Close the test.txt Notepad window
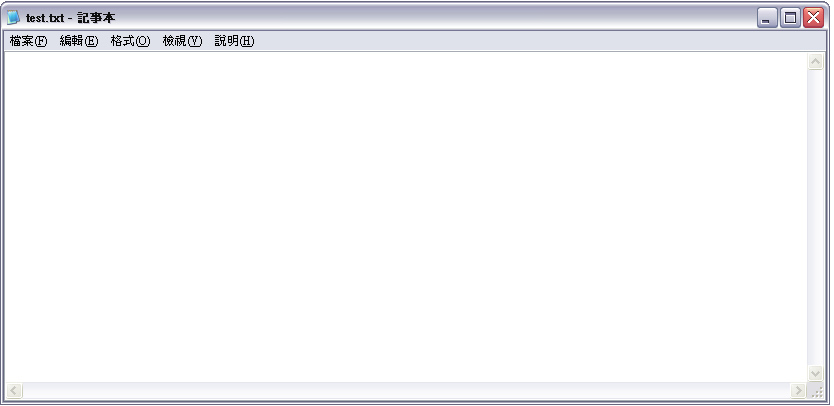 (814, 18)
